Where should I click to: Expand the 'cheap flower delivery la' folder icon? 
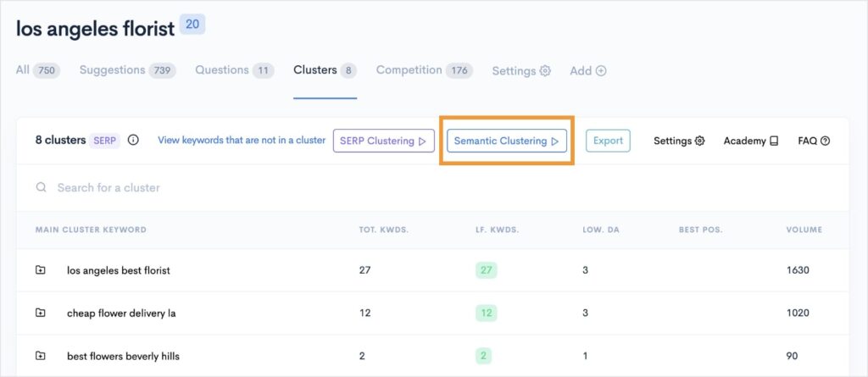pos(41,313)
